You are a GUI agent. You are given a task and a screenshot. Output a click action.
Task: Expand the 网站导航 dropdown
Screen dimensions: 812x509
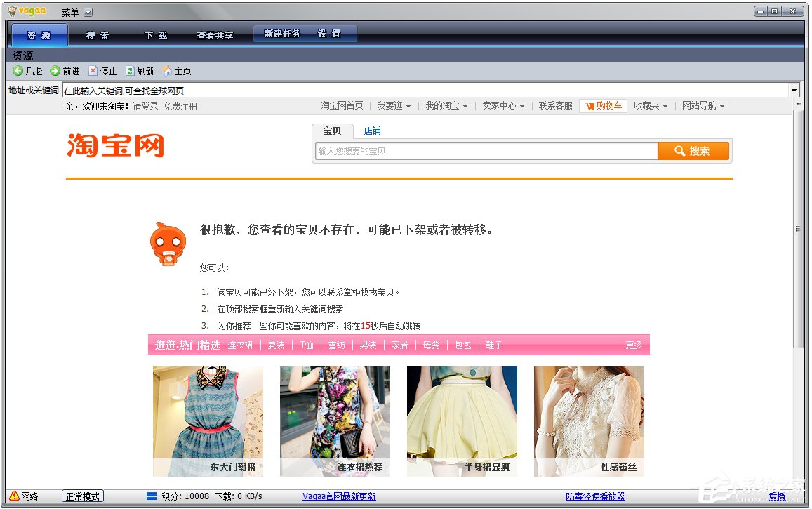click(x=703, y=106)
